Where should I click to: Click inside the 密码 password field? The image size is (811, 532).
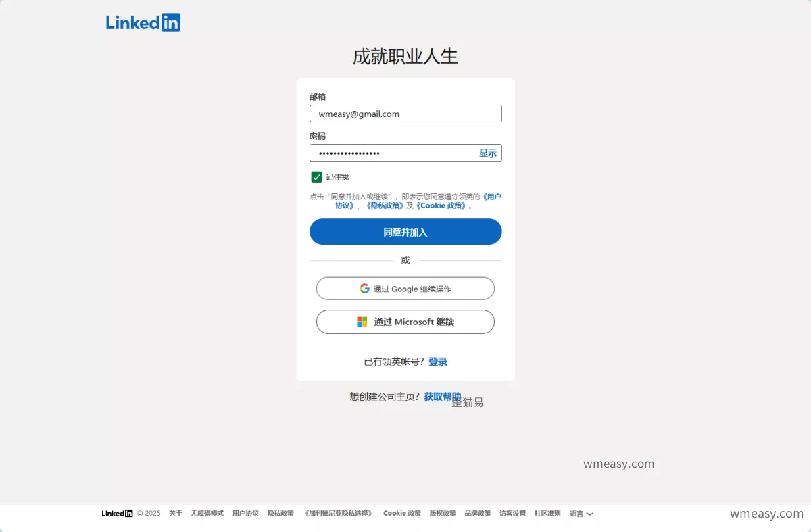pos(405,153)
